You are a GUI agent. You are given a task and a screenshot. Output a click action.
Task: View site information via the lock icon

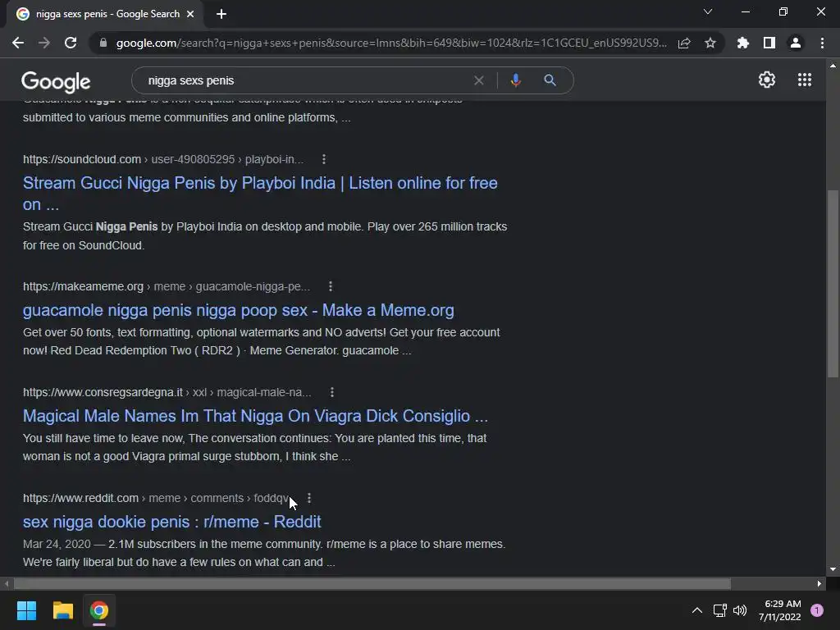[103, 43]
